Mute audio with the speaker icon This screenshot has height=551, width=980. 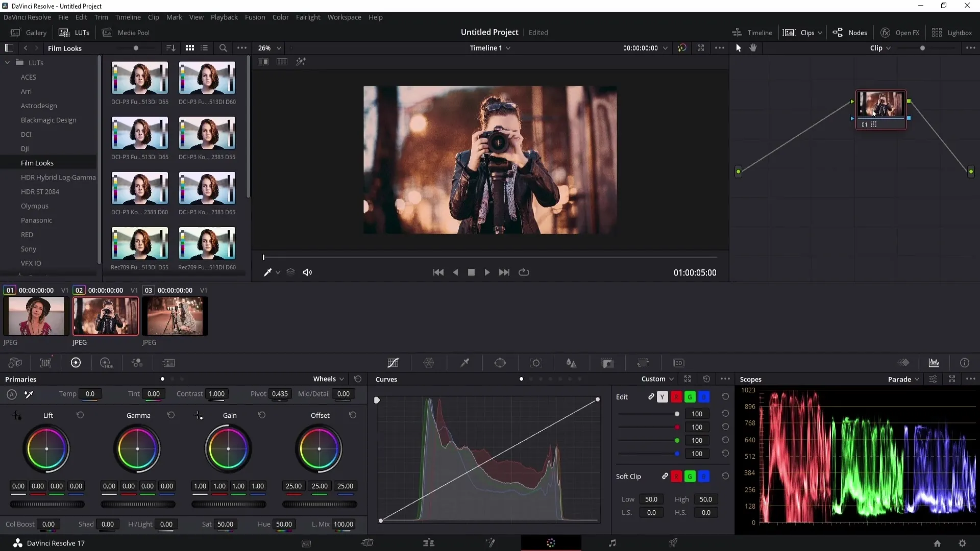[307, 272]
